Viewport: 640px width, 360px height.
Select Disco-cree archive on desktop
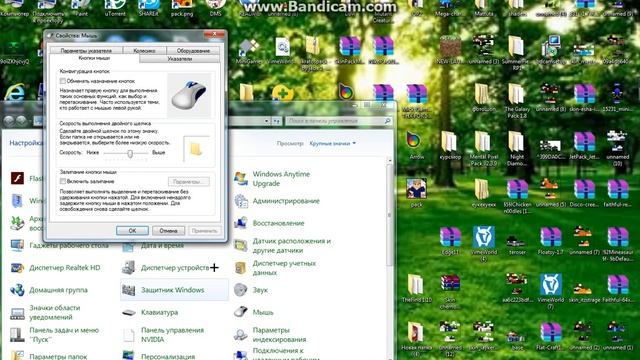click(584, 193)
